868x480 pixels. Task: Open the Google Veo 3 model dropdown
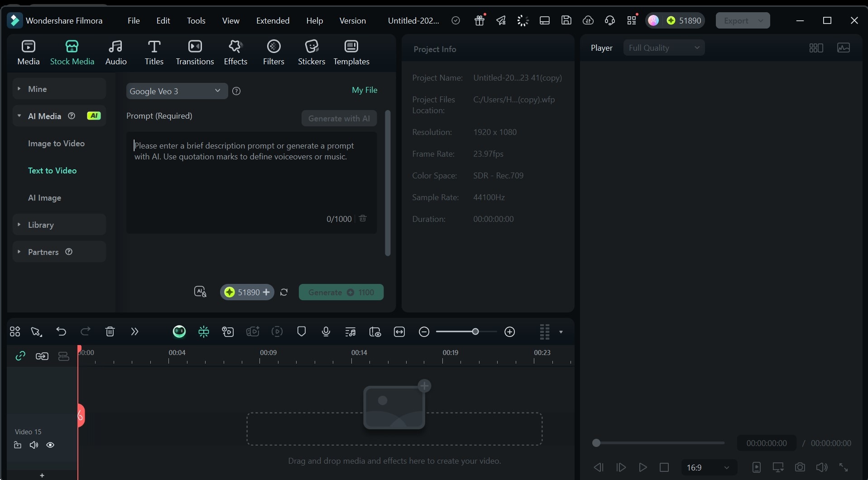177,91
